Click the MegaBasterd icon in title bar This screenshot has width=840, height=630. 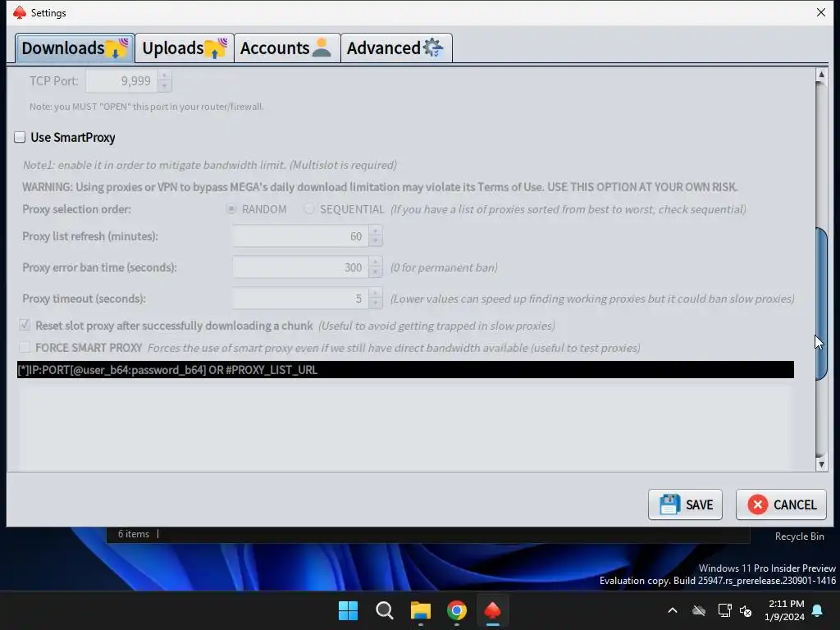click(x=20, y=12)
